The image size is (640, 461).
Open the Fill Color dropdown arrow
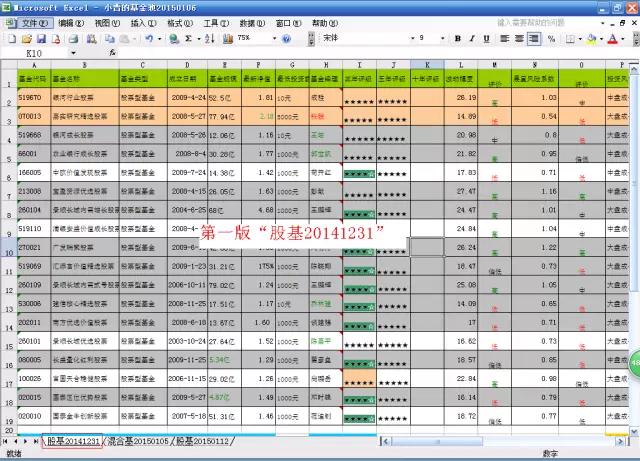click(602, 39)
